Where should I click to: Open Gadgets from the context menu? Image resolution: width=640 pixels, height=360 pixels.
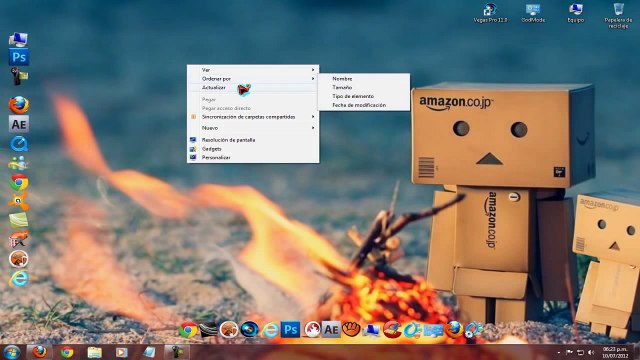(253, 149)
